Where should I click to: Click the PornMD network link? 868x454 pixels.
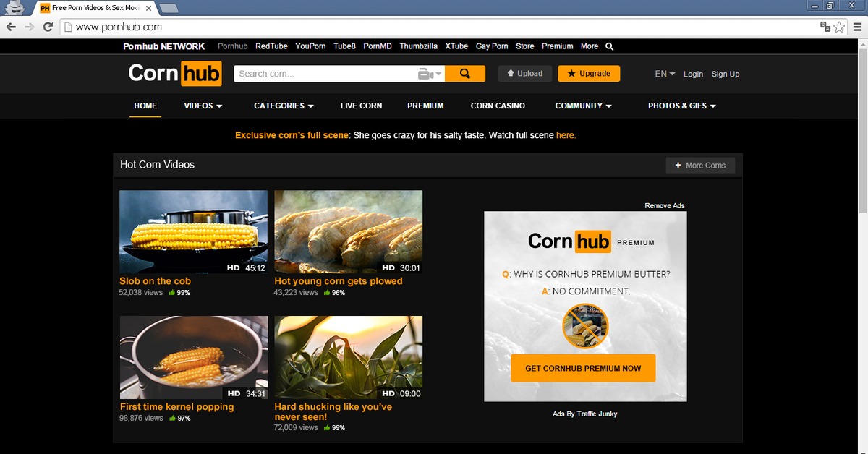(378, 46)
